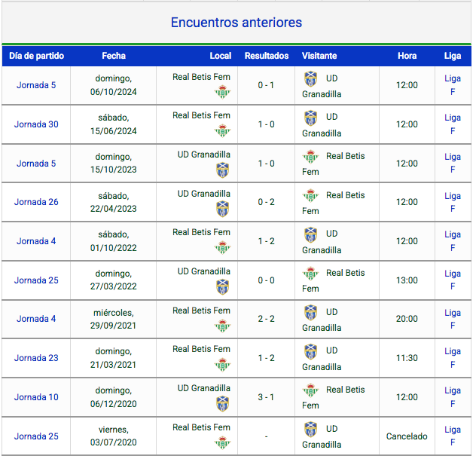Click date cell viernes, 03/07/2020
The height and width of the screenshot is (459, 476).
[x=114, y=438]
